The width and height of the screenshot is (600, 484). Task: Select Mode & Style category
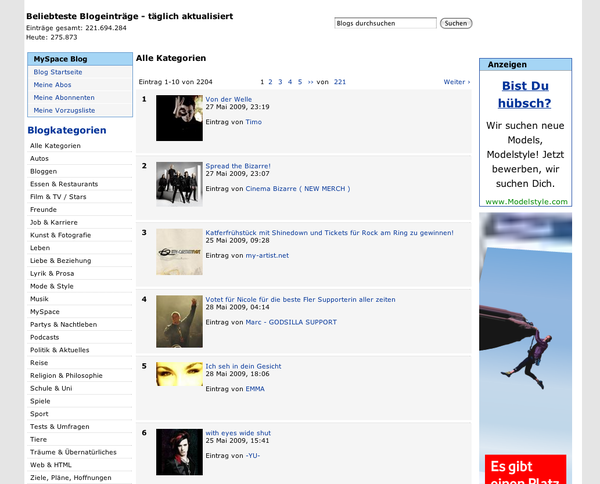click(x=52, y=286)
